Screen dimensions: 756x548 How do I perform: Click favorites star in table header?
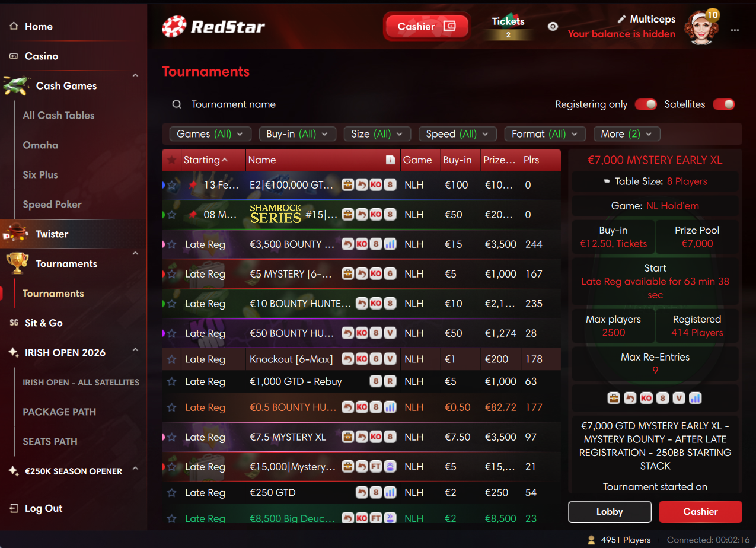click(x=171, y=160)
